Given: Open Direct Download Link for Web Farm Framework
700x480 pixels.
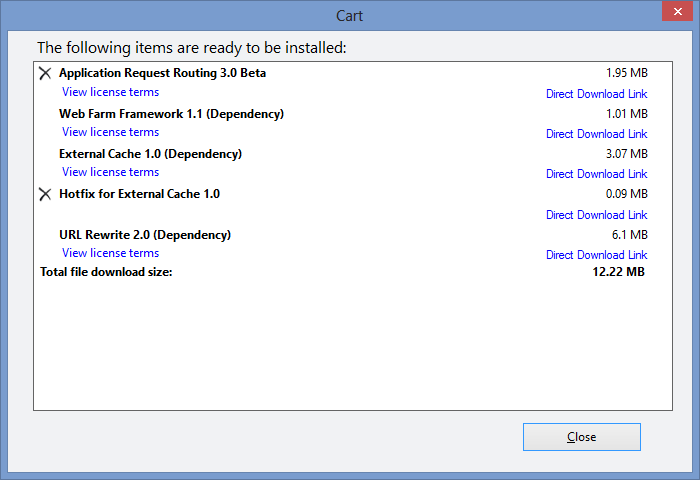Looking at the screenshot, I should 596,134.
